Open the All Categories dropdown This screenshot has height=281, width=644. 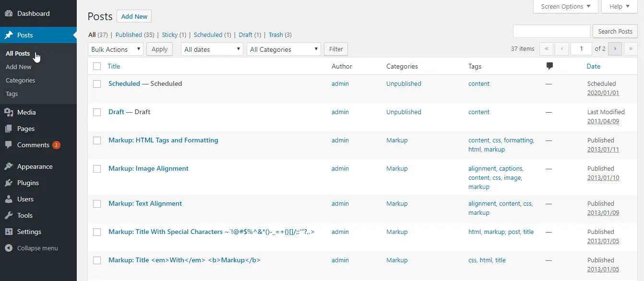click(x=284, y=49)
